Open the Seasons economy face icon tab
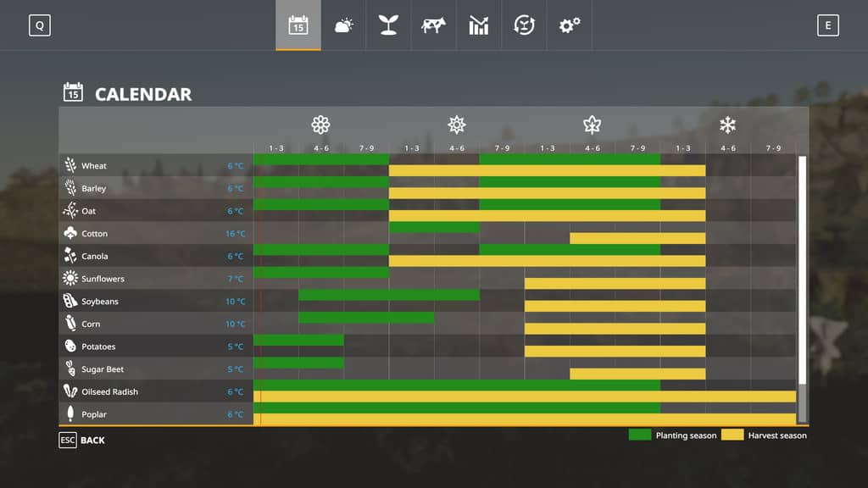 pos(524,25)
